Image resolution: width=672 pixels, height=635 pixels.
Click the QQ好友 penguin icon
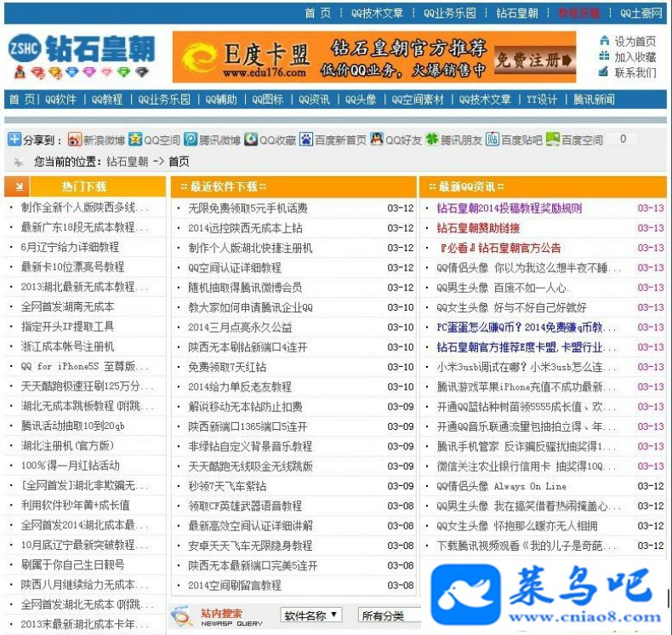point(377,139)
